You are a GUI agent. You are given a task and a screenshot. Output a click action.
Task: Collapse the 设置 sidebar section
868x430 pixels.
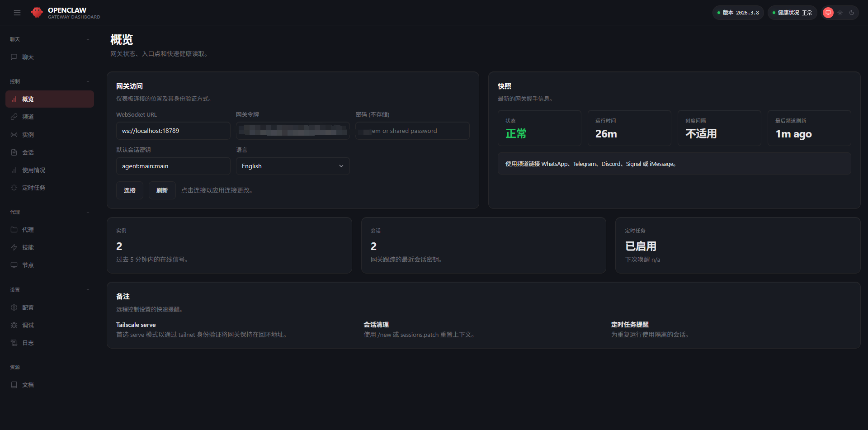[88, 290]
